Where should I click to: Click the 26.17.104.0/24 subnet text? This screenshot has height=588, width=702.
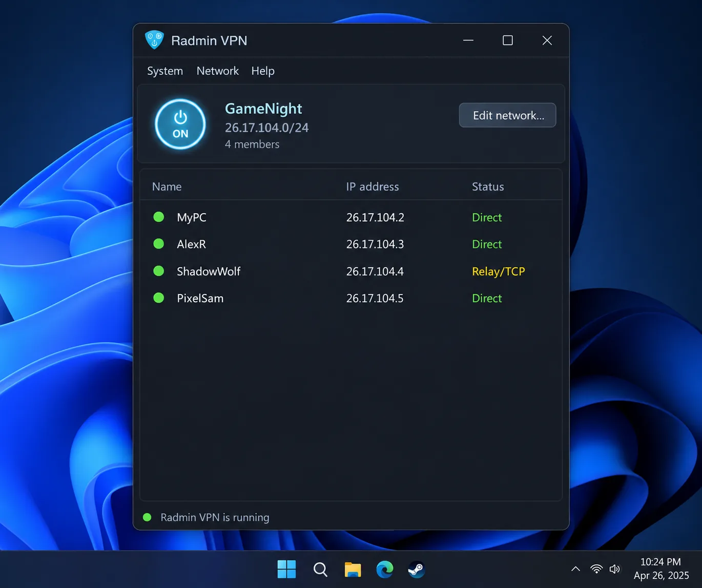[266, 128]
